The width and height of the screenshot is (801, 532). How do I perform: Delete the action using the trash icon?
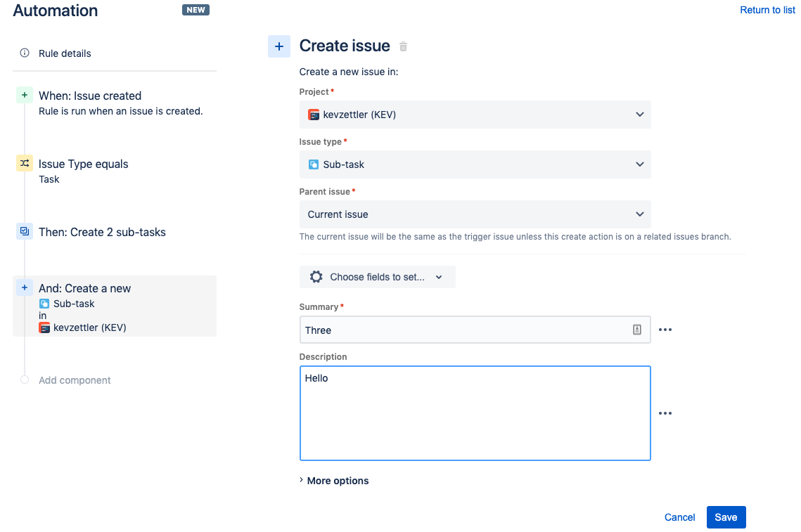[x=402, y=46]
